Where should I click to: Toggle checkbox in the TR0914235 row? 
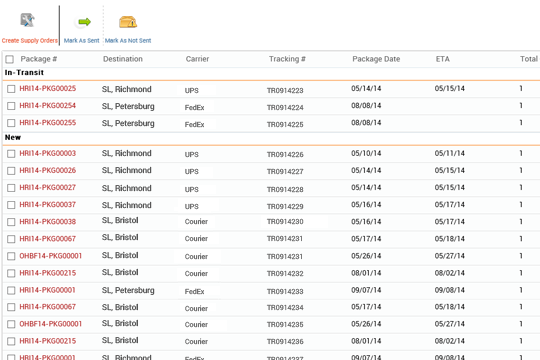pyautogui.click(x=11, y=324)
